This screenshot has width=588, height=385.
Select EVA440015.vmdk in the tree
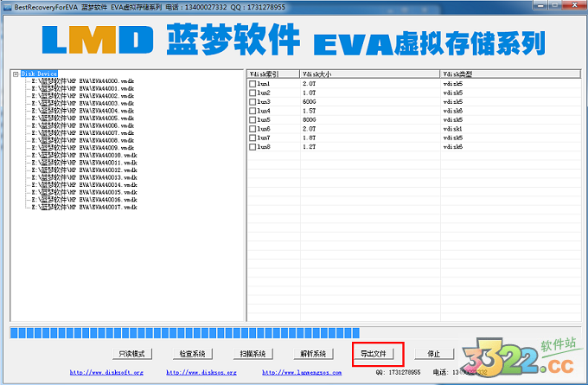85,192
